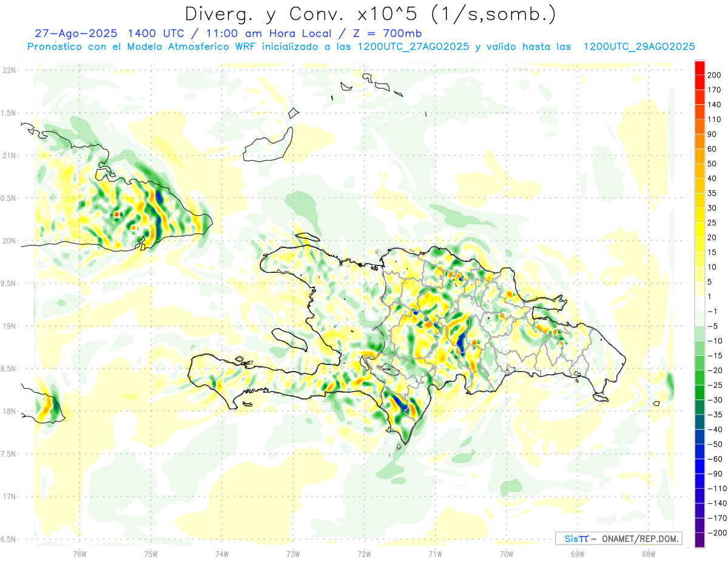Click the 72W longitude axis label
Viewport: 728px width, 562px height.
click(x=364, y=553)
